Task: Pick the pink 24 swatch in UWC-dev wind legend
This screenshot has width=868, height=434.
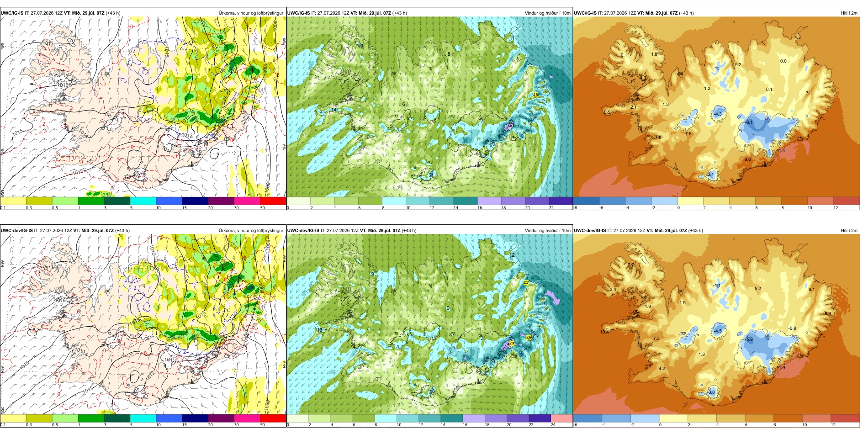Action: (x=561, y=418)
